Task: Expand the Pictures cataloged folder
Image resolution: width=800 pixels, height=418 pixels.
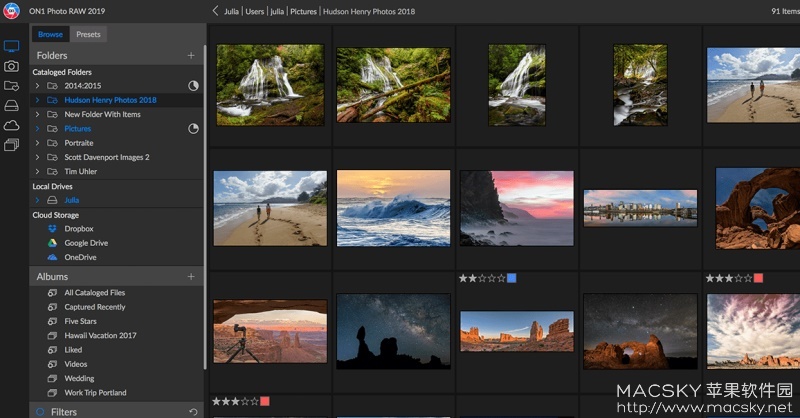Action: 37,129
